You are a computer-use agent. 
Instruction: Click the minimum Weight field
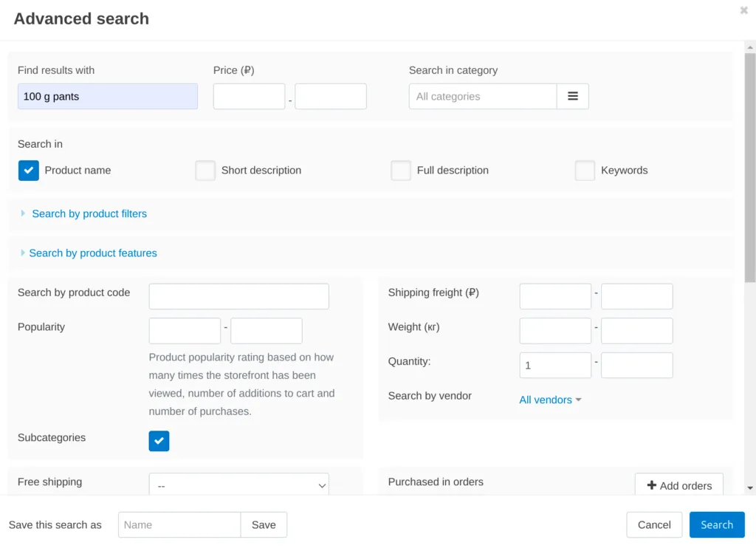(x=555, y=330)
